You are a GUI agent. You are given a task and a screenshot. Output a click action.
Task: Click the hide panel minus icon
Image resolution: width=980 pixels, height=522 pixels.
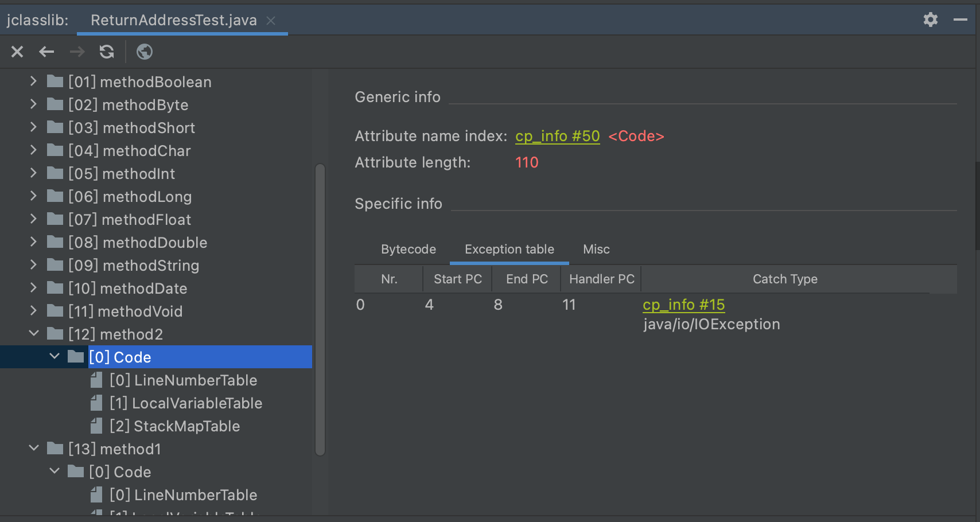coord(960,20)
